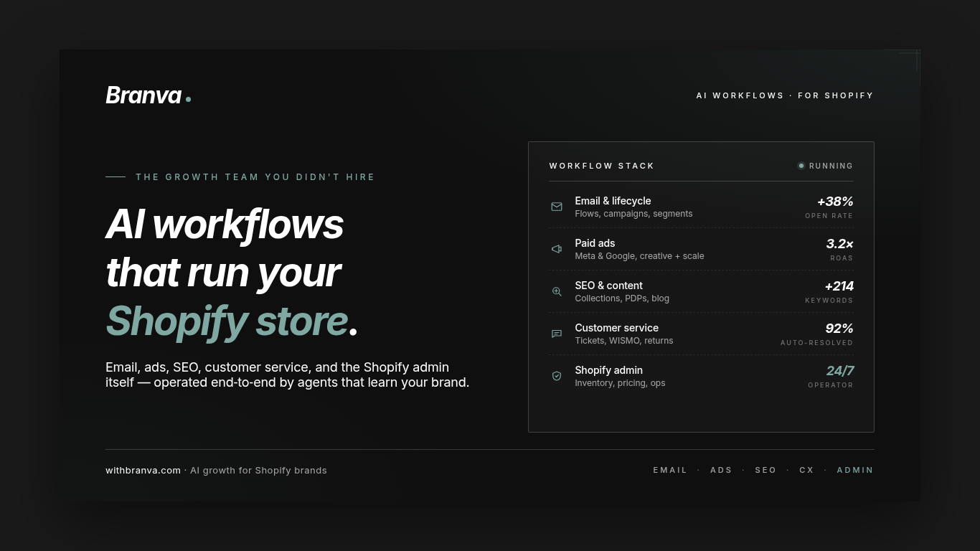Click the Shopify admin row title
Viewport: 980px width, 551px height.
608,370
